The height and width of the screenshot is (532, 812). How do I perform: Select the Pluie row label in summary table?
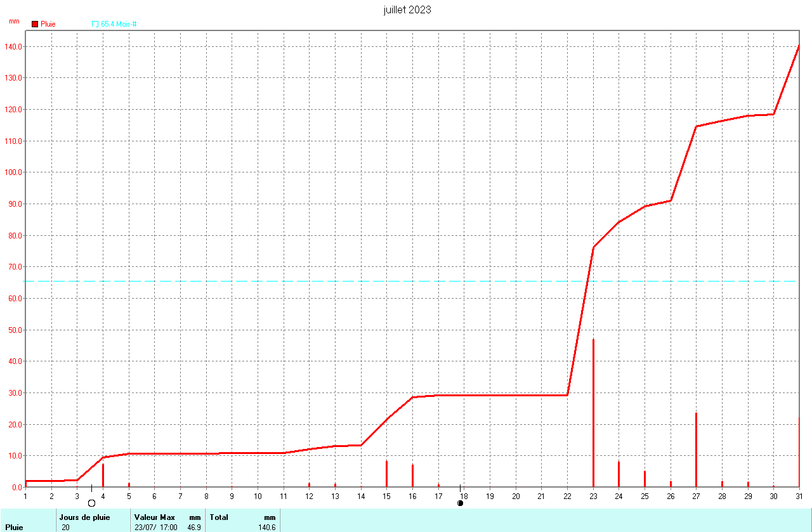(x=14, y=527)
